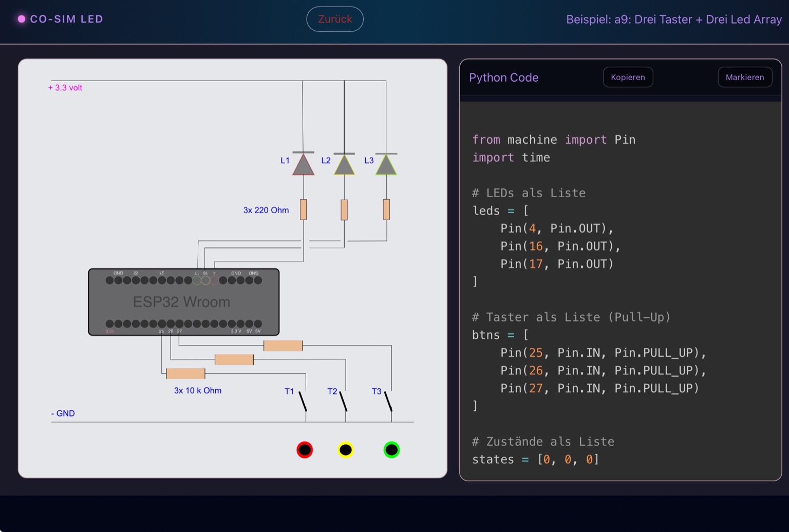Click the Zurück button
The image size is (789, 532).
click(334, 19)
